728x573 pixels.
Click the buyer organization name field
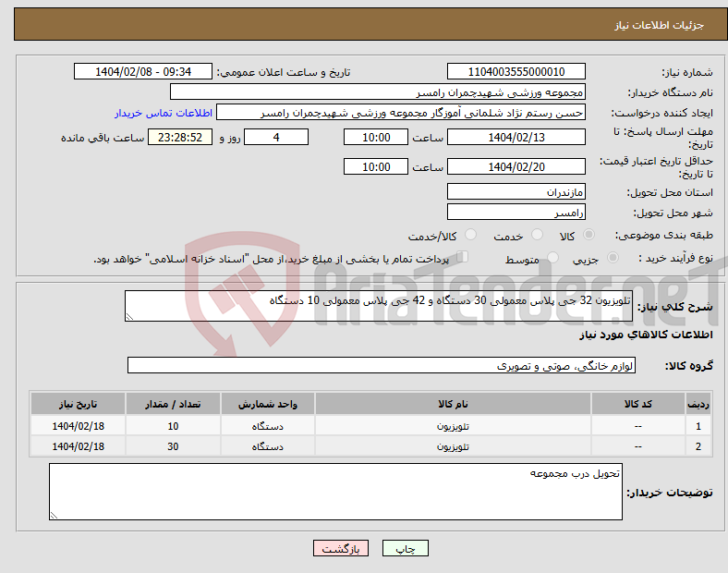(378, 91)
